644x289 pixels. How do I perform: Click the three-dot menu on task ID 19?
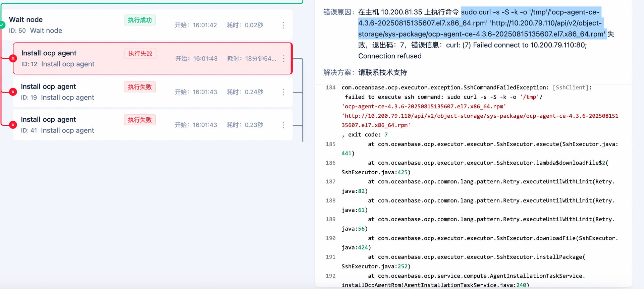click(x=283, y=92)
